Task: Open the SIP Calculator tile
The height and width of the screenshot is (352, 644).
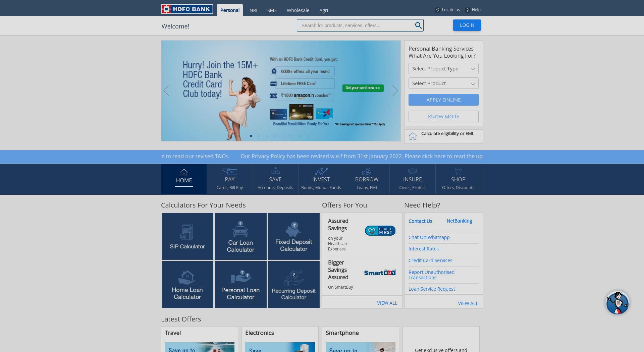Action: (187, 236)
